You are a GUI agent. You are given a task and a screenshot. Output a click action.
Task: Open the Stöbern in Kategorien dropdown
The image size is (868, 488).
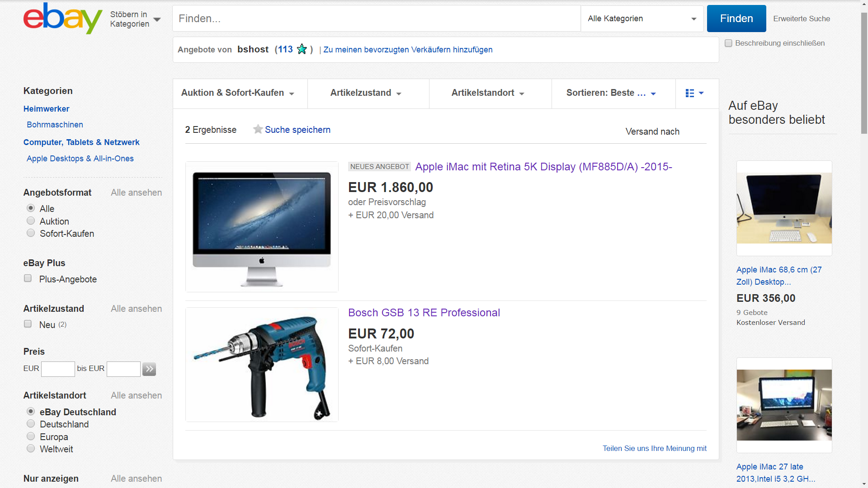(x=135, y=19)
